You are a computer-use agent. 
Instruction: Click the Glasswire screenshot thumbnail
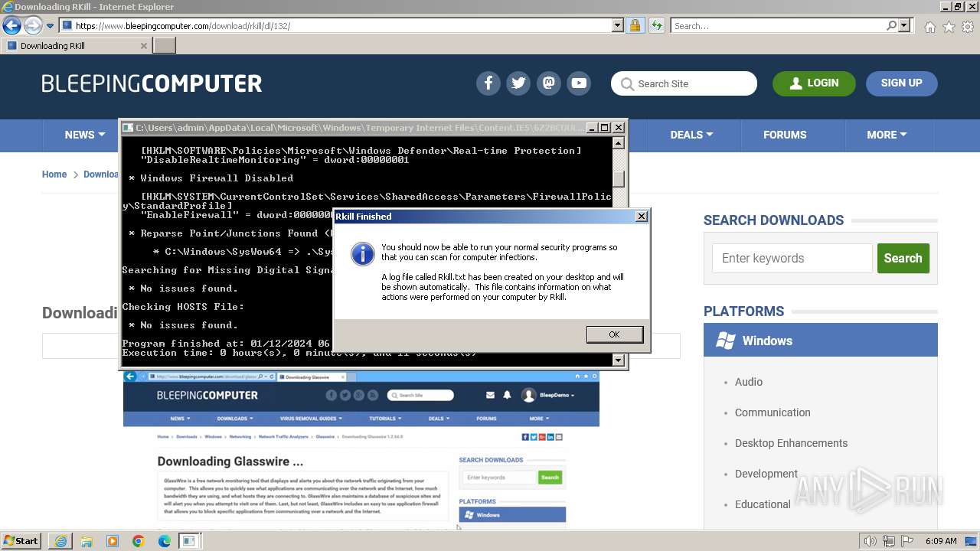pos(361,450)
